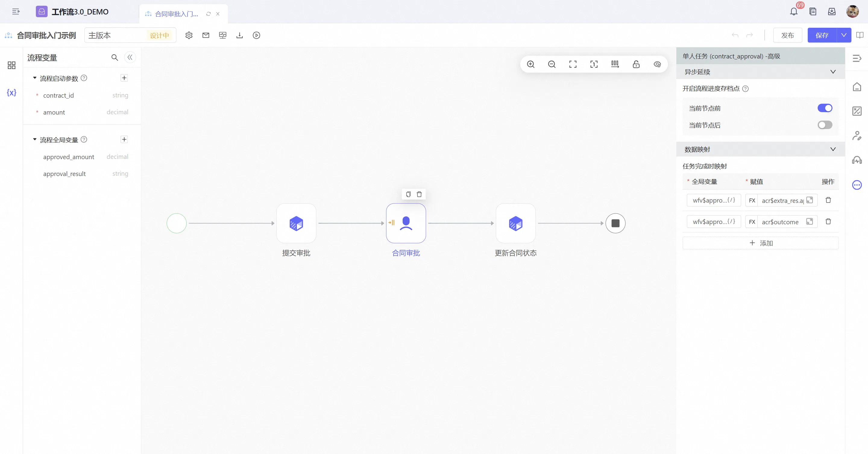
Task: Open the home icon in right sidebar
Action: (x=857, y=87)
